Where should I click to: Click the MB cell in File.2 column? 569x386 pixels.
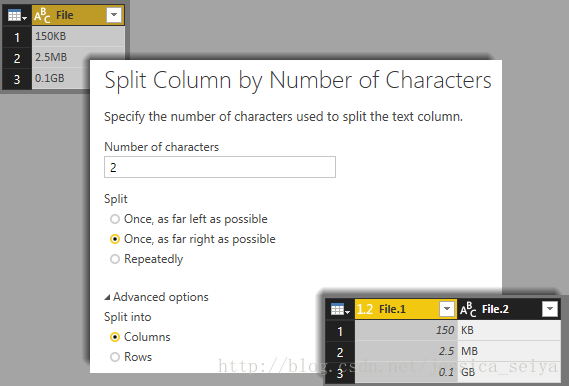(509, 351)
